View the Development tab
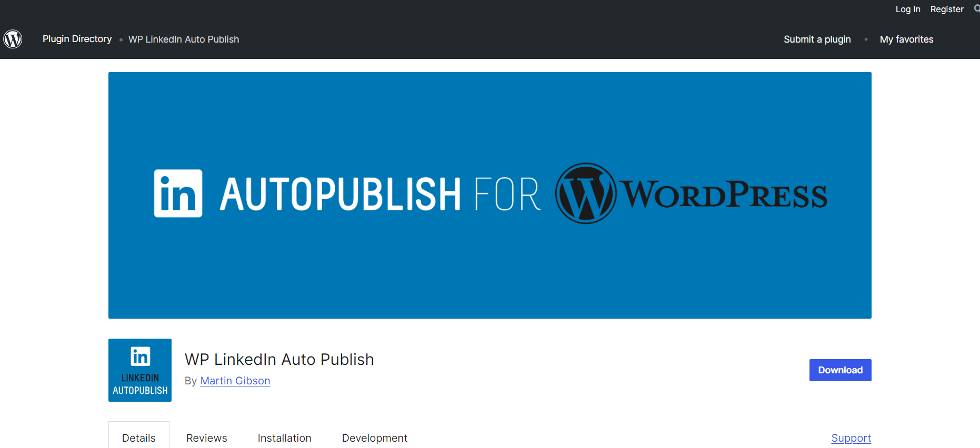Image resolution: width=980 pixels, height=448 pixels. pos(375,438)
